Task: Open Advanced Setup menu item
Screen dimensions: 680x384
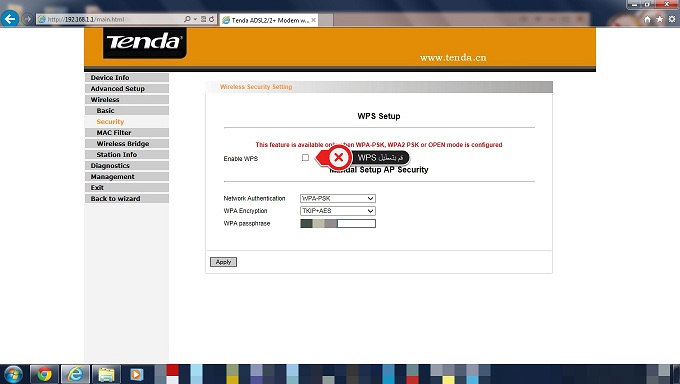Action: pyautogui.click(x=127, y=89)
